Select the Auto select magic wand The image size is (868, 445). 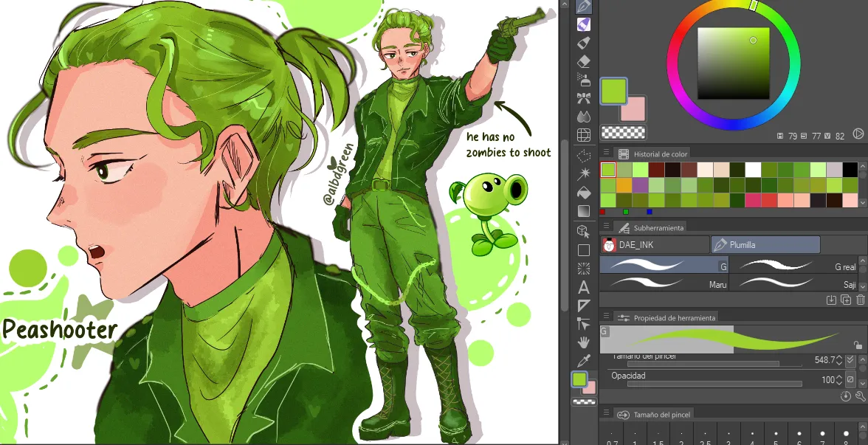click(x=583, y=174)
